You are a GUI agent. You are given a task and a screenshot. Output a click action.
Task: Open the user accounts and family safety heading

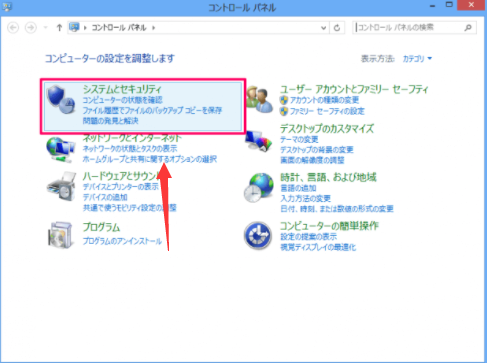pyautogui.click(x=354, y=89)
